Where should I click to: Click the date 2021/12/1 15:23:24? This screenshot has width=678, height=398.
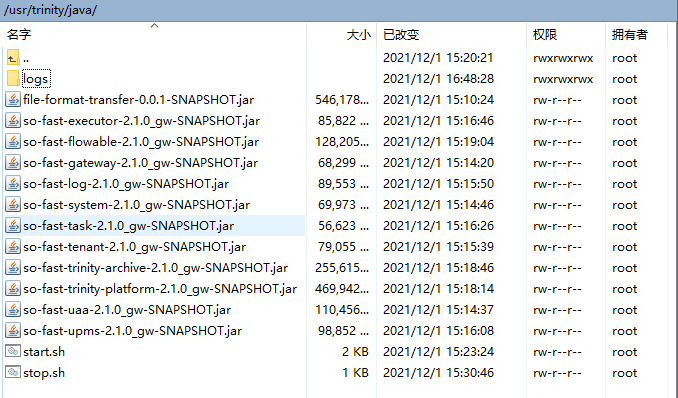(438, 352)
